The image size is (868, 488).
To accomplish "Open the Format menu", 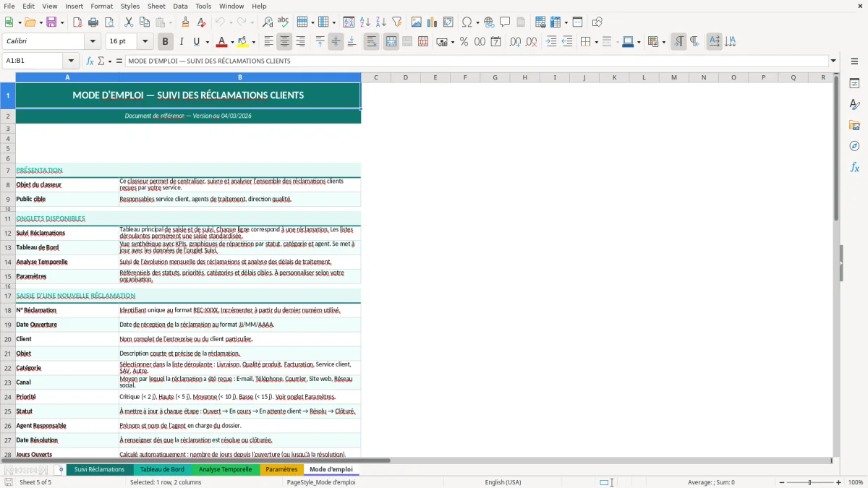I will 101,6.
